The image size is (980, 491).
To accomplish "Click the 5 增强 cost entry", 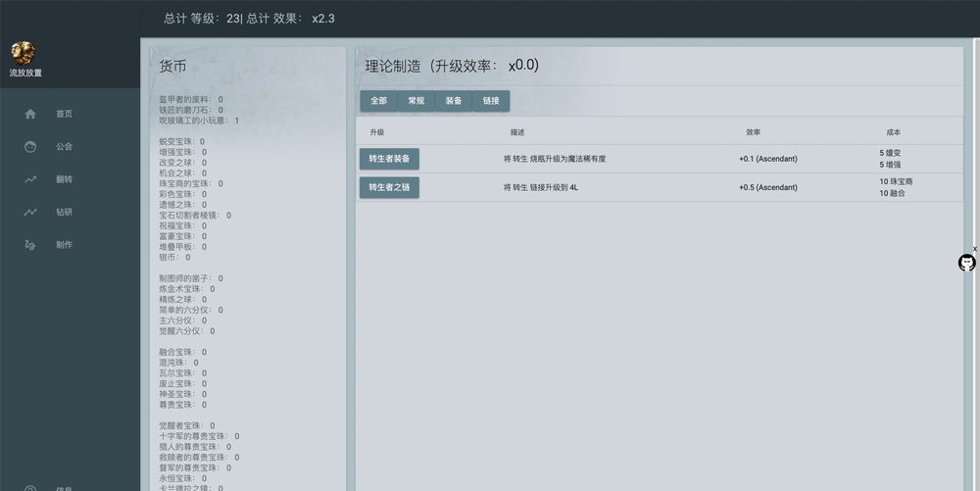I will [890, 165].
